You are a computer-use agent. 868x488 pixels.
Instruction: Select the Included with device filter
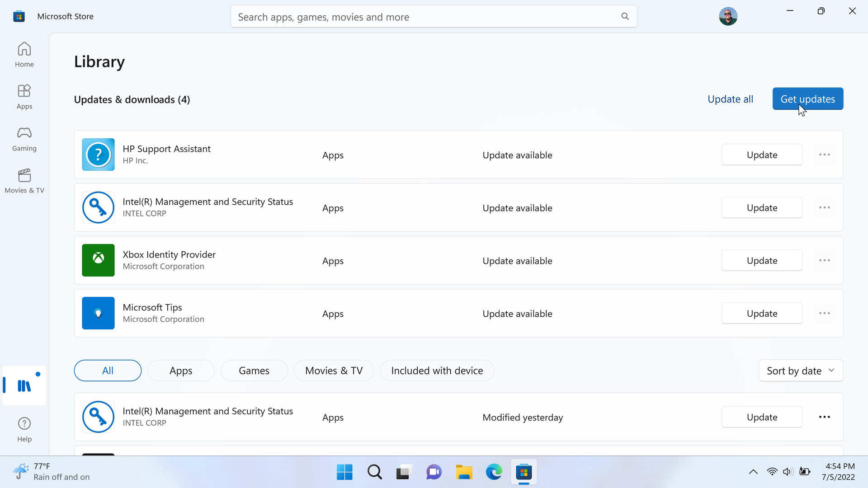[437, 371]
